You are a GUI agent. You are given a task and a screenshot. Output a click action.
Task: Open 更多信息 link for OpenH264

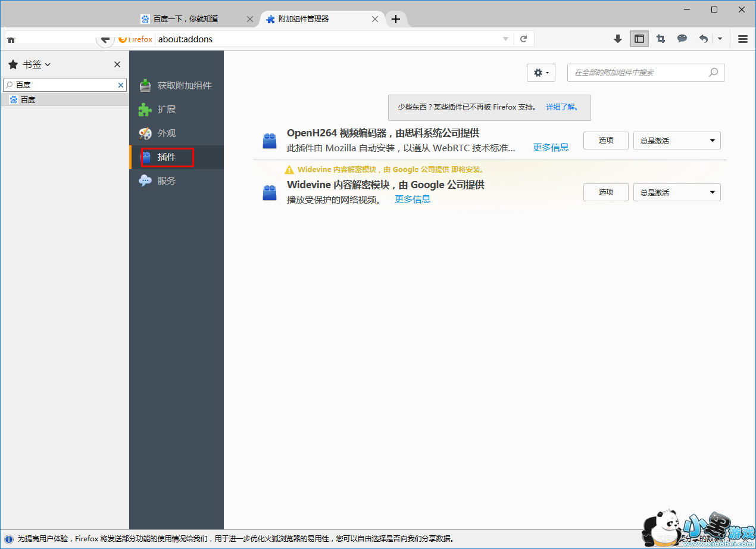pyautogui.click(x=551, y=147)
